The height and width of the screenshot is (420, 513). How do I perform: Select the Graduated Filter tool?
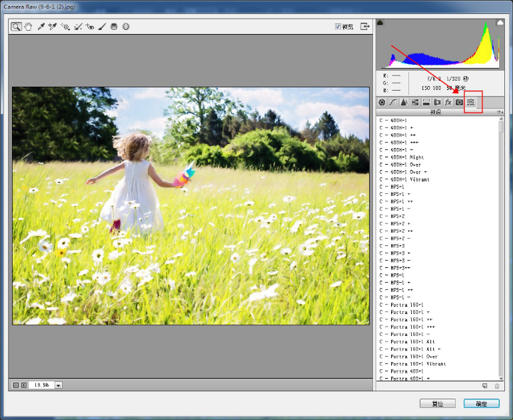tap(114, 27)
